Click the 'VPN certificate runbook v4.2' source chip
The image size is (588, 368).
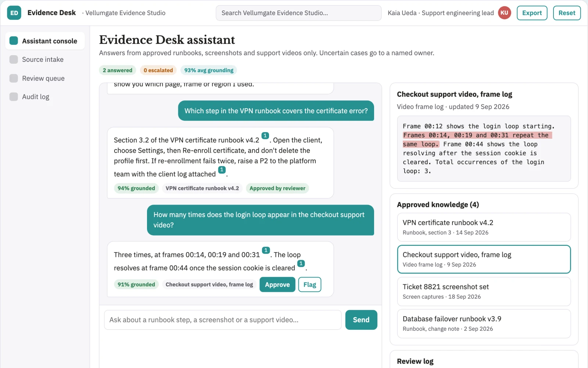[202, 188]
